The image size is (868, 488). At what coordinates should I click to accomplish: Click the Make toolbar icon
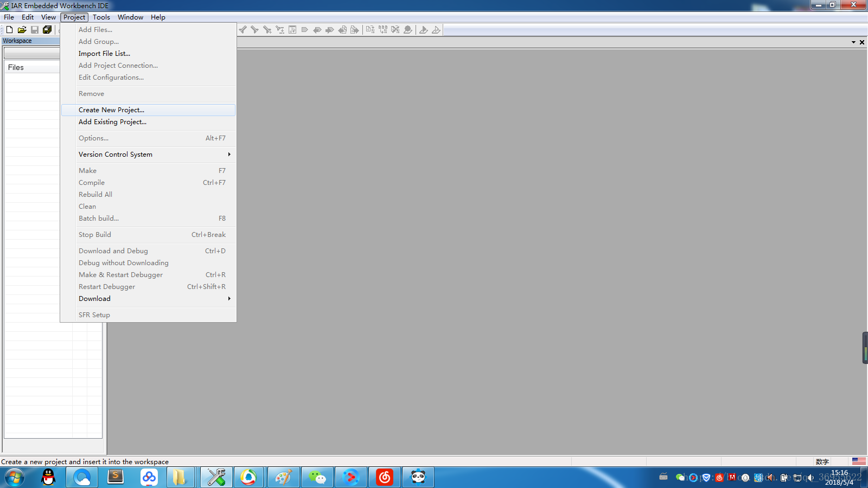pos(383,30)
